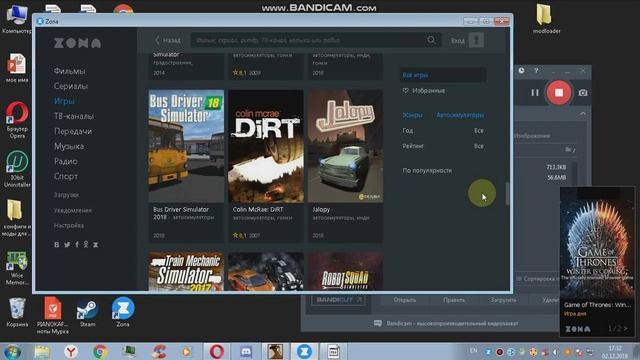640x360 pixels.
Task: Open the IObit Uninstaller desktop icon
Action: coord(17,169)
